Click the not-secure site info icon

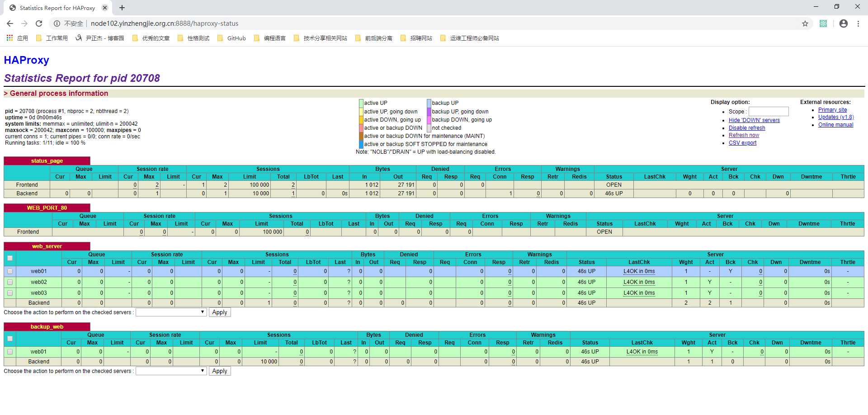click(x=57, y=24)
